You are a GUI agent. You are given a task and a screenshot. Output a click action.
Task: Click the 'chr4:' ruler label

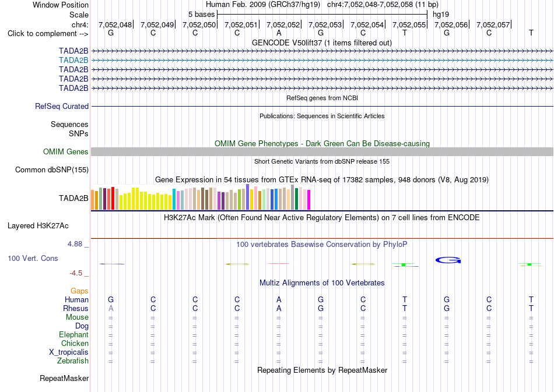[80, 24]
